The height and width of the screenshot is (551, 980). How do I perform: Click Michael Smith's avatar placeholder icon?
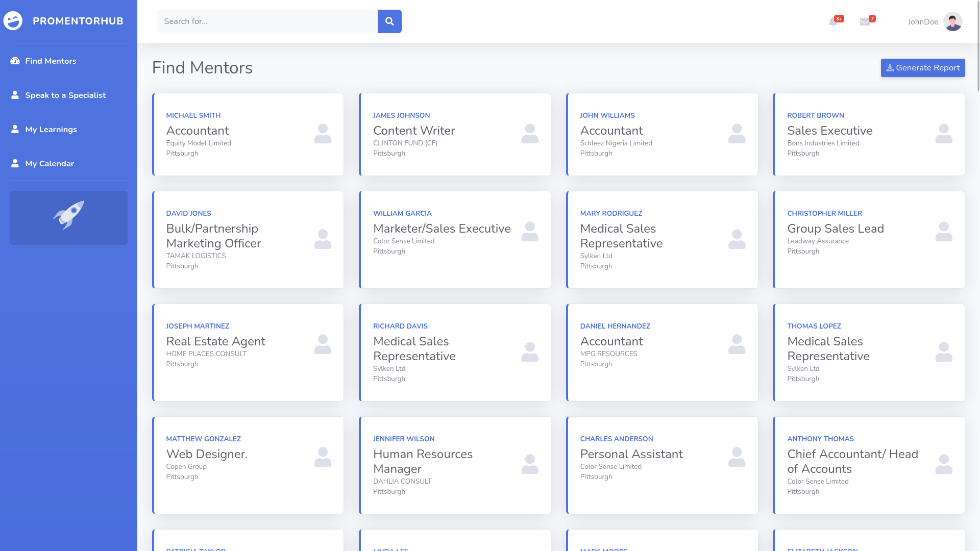pos(323,134)
